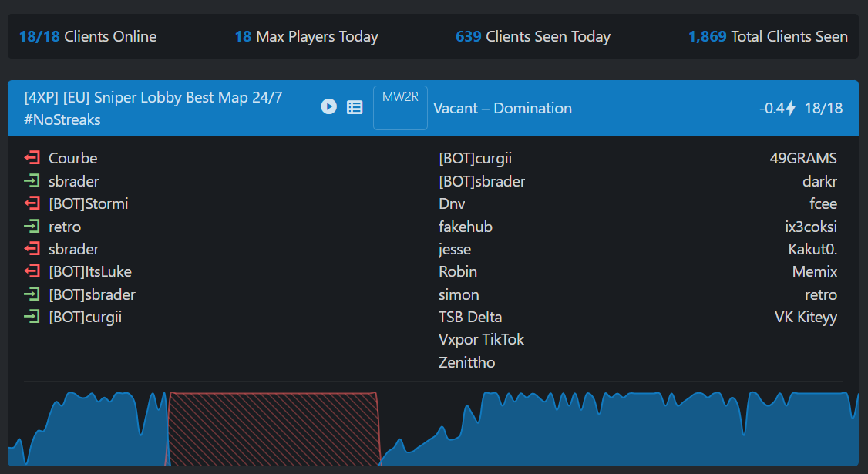
Task: Click red leave icon next to Courbe
Action: [x=32, y=158]
